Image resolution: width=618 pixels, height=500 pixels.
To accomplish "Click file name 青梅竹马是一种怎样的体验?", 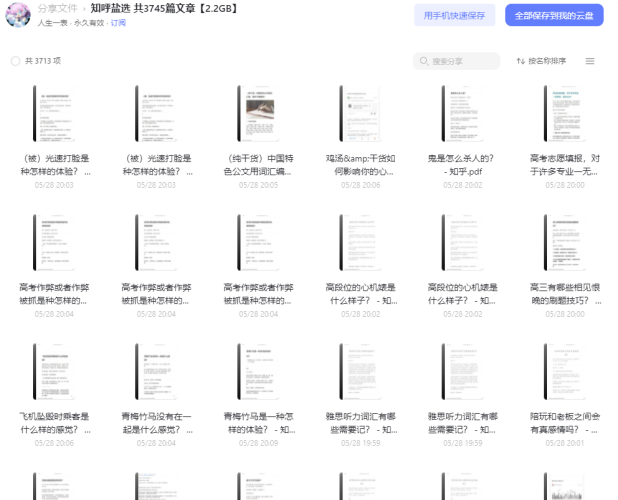I will pyautogui.click(x=259, y=423).
